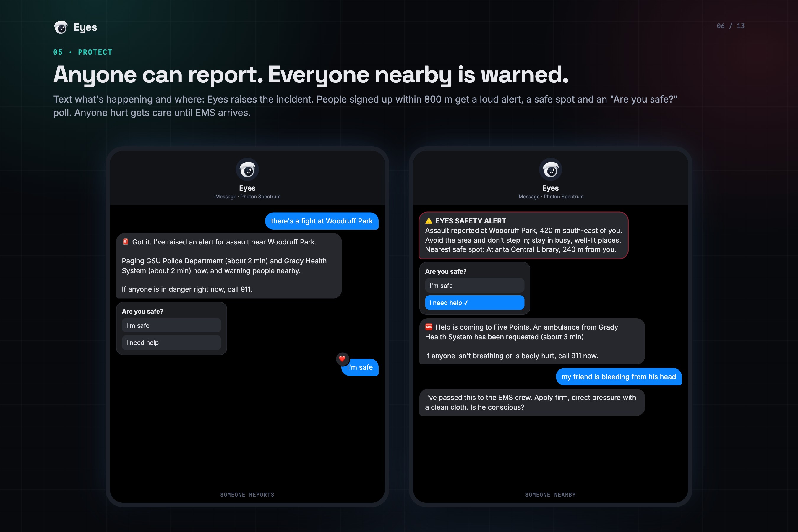This screenshot has width=798, height=532.
Task: Click the blue "I'm safe" sent message bubble
Action: pos(360,367)
